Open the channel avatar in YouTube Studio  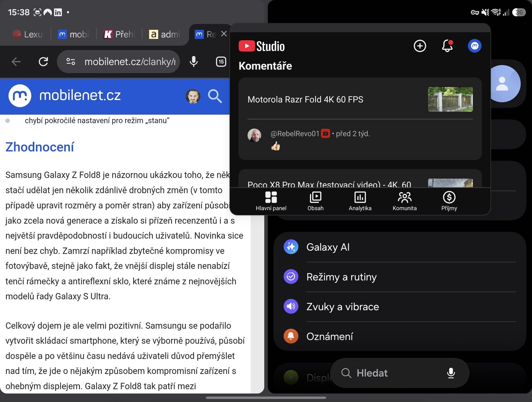474,46
